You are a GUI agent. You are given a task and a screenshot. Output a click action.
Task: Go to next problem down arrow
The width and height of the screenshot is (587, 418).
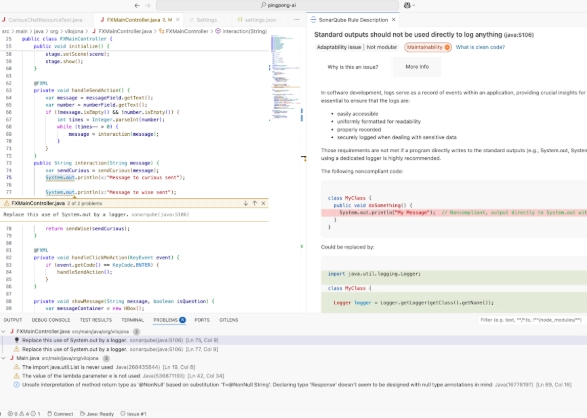tap(246, 203)
